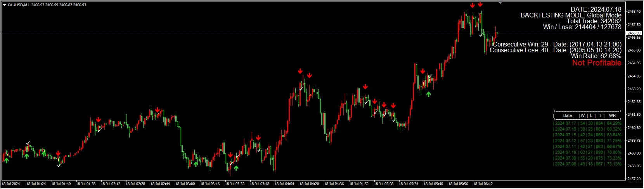Click the '18 Jul 2024' time axis label
Image resolution: width=644 pixels, height=189 pixels.
[11, 184]
